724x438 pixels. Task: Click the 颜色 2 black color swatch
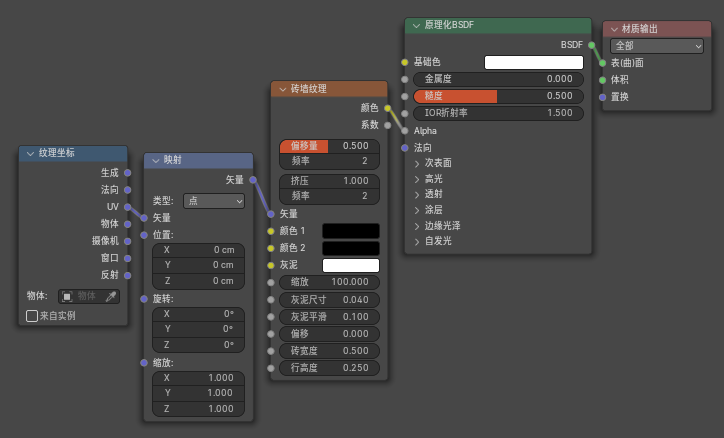tap(350, 248)
